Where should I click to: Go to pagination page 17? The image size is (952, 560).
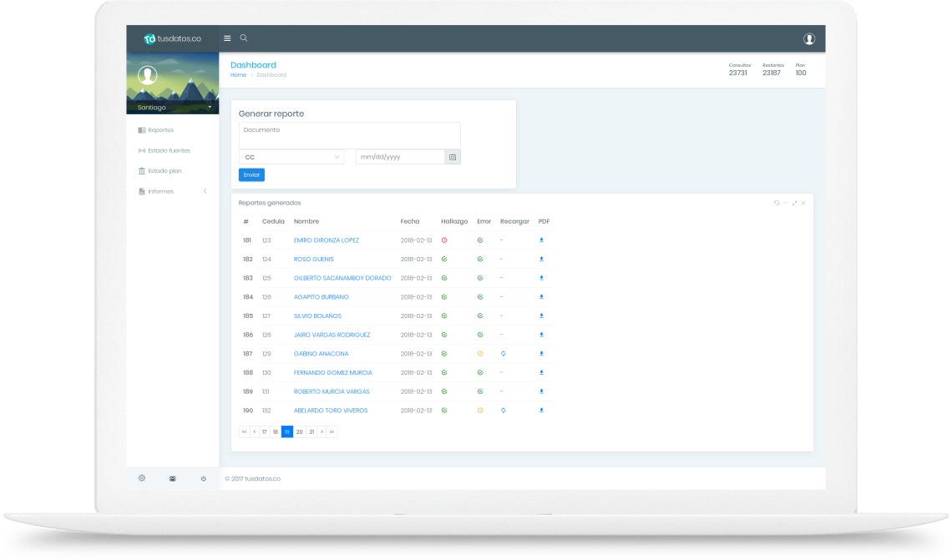pos(264,432)
